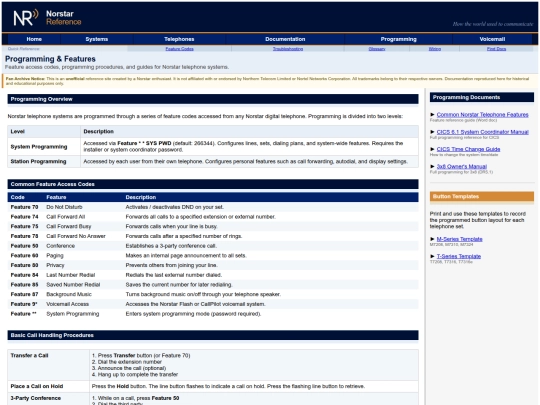The image size is (540, 405).
Task: Click the arrow bullet beside Common Norstar Telephone Features
Action: coord(433,115)
